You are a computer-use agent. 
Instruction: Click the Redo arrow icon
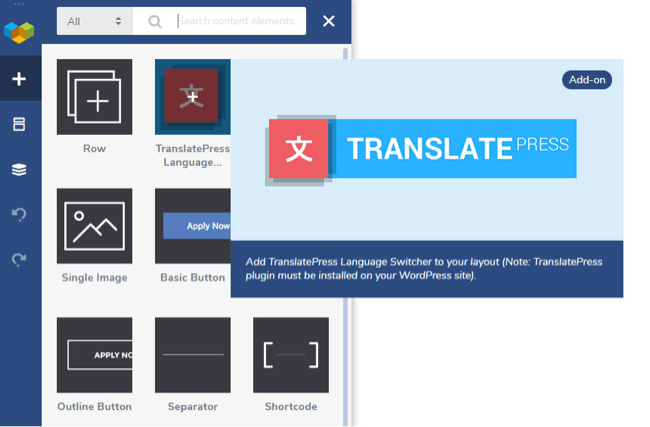tap(19, 260)
